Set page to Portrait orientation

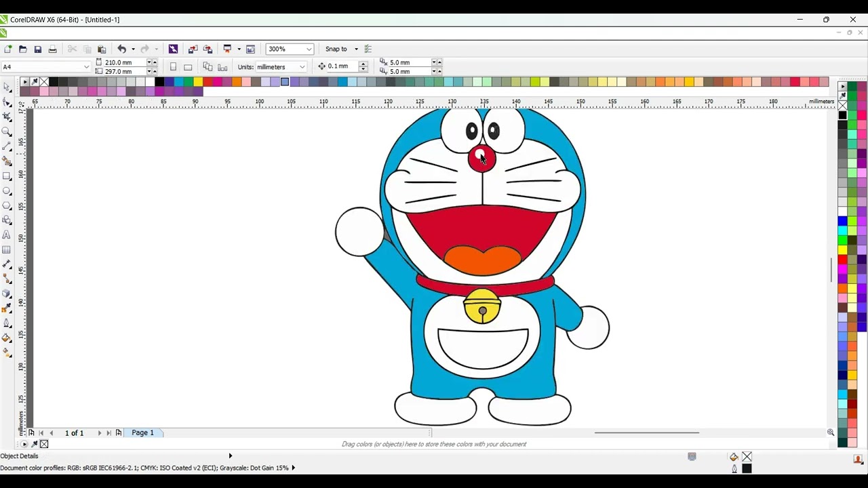coord(173,67)
